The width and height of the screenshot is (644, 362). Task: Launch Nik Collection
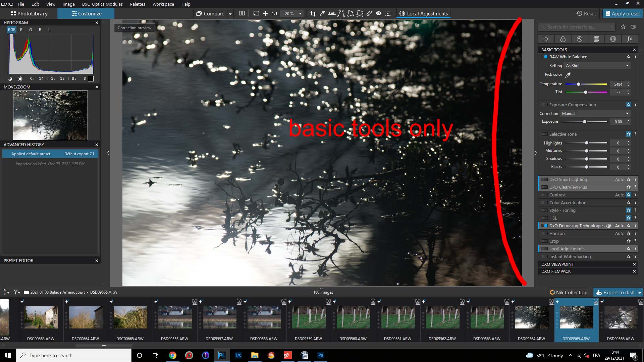click(569, 292)
